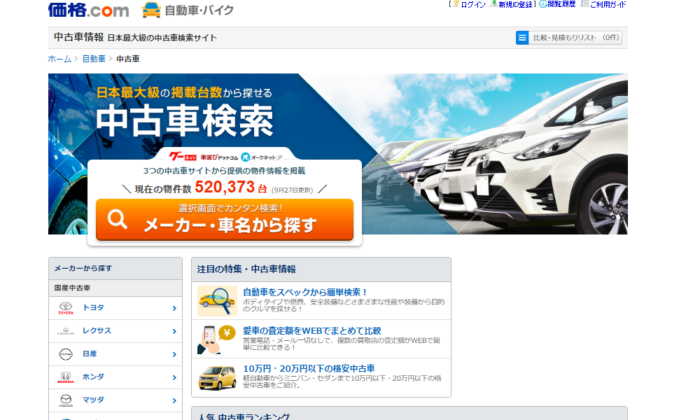Click the Mazda logo icon
The width and height of the screenshot is (700, 420).
coord(66,400)
